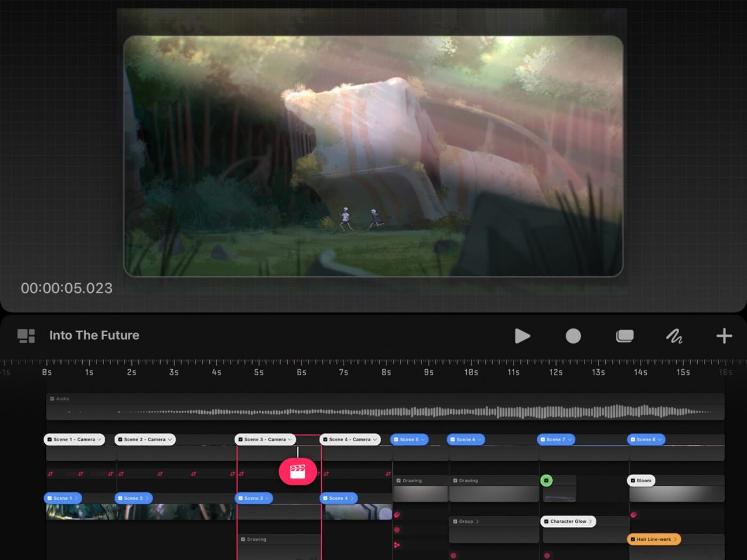Image resolution: width=747 pixels, height=560 pixels.
Task: Select the Scene 8 track label
Action: [646, 439]
